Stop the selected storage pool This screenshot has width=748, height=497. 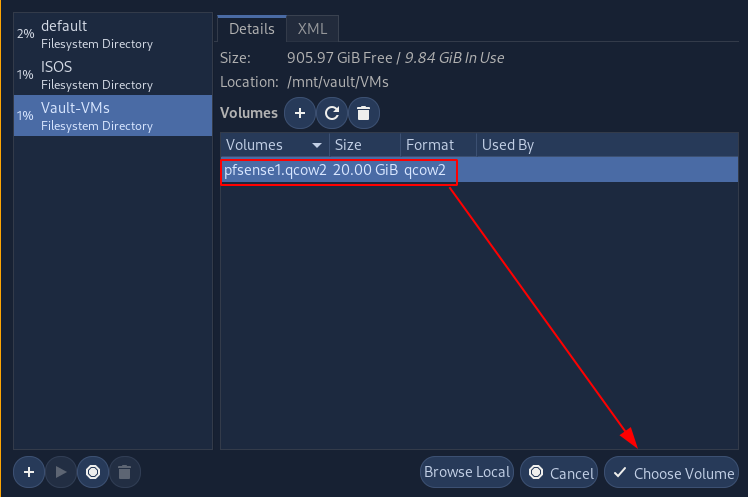[x=93, y=472]
